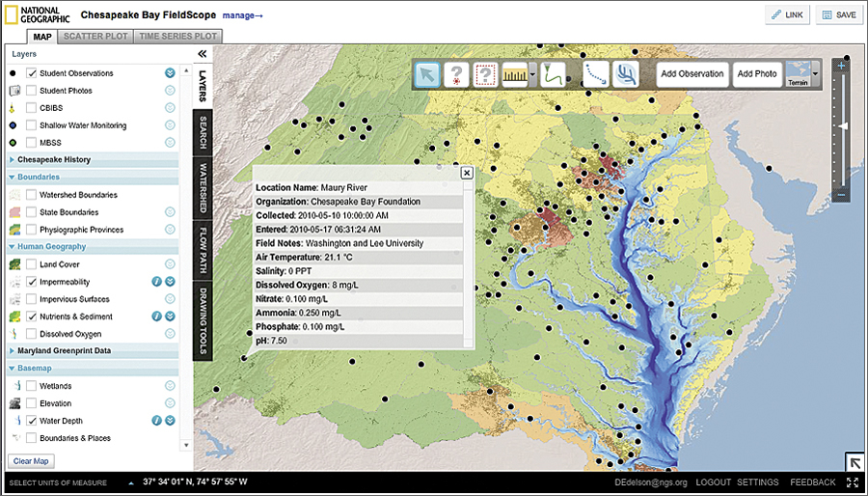
Task: Toggle fullscreen icon in footer
Action: pos(853,482)
